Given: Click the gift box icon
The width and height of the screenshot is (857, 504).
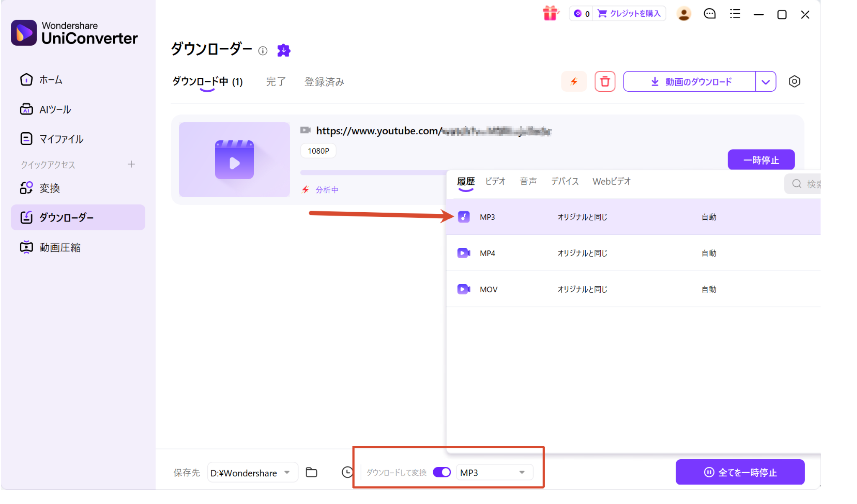Looking at the screenshot, I should [x=550, y=13].
